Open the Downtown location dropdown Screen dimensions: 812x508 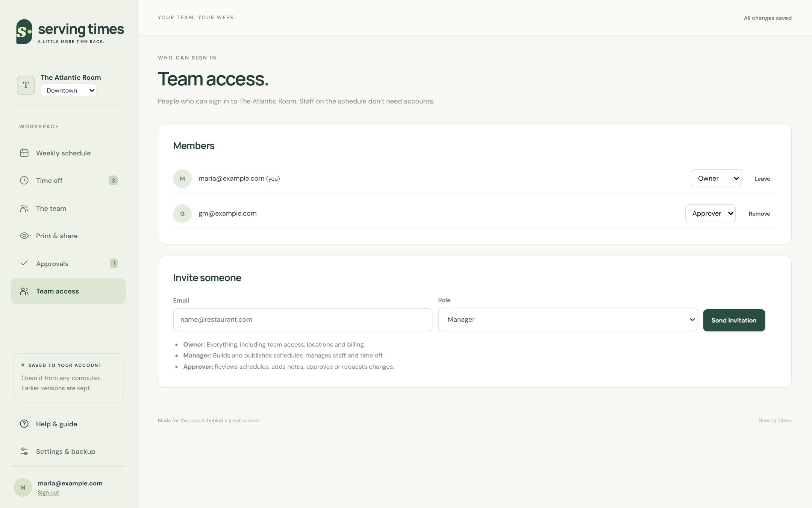pyautogui.click(x=69, y=90)
